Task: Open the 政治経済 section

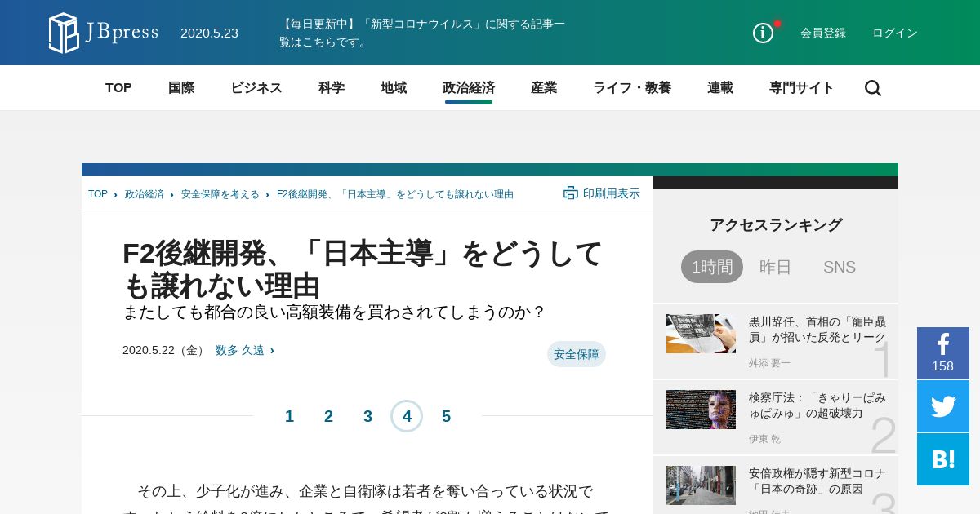Action: coord(469,88)
